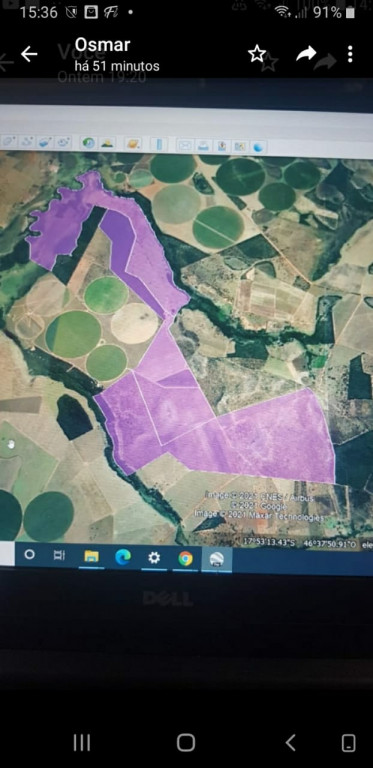The width and height of the screenshot is (373, 768).
Task: Star this image as favorite
Action: (x=256, y=53)
